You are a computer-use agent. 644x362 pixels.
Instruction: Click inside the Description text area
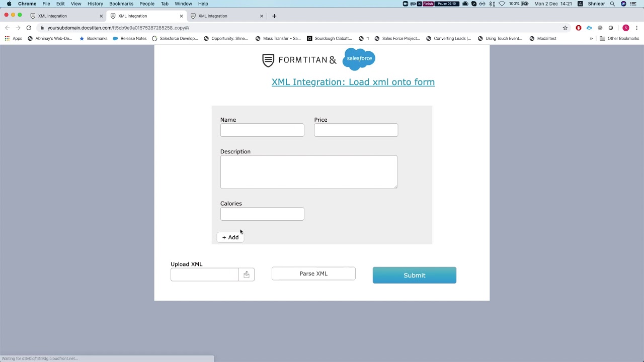click(309, 172)
